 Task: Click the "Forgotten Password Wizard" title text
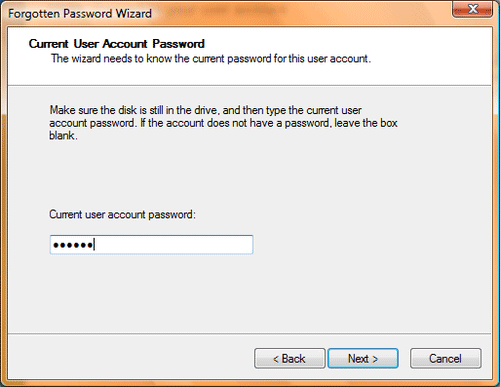(80, 14)
